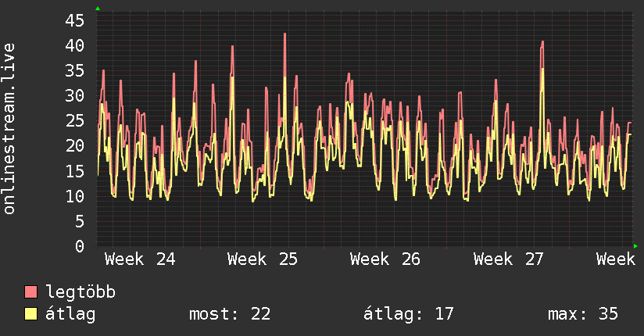The width and height of the screenshot is (644, 336).
Task: Click the green arrow atop the Y axis
Action: (98, 9)
